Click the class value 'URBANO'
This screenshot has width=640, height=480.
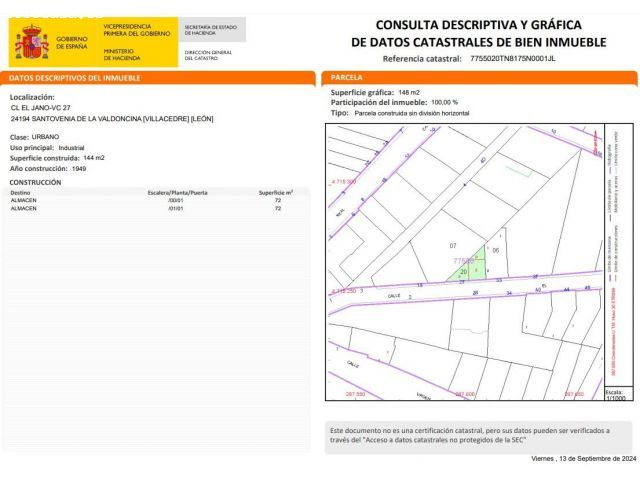click(x=45, y=137)
